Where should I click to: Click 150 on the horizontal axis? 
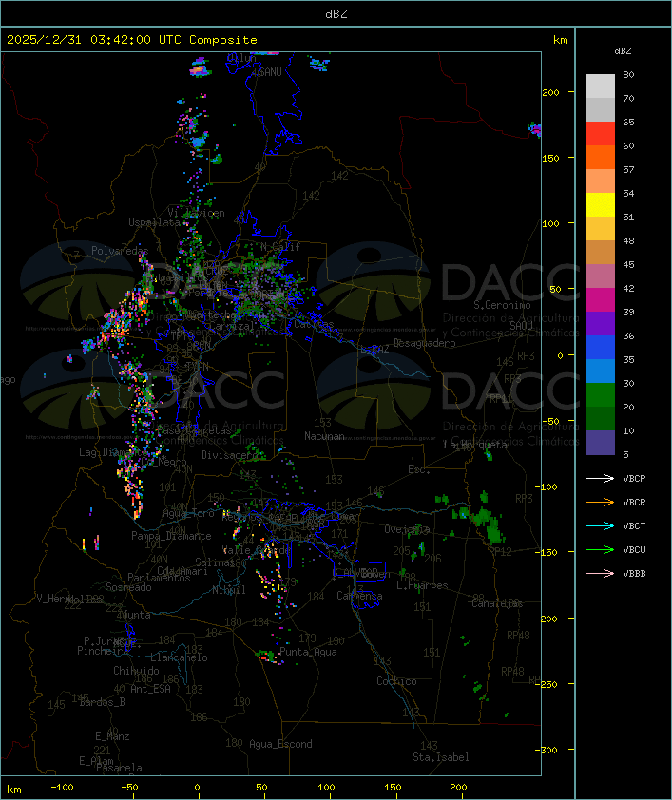click(x=393, y=788)
